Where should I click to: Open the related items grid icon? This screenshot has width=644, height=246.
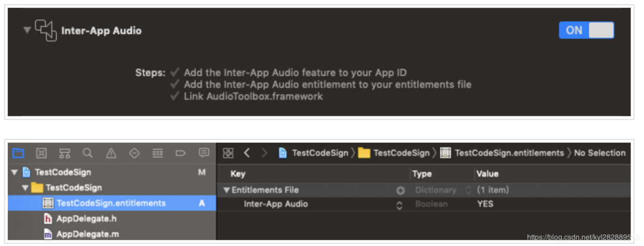pos(228,153)
